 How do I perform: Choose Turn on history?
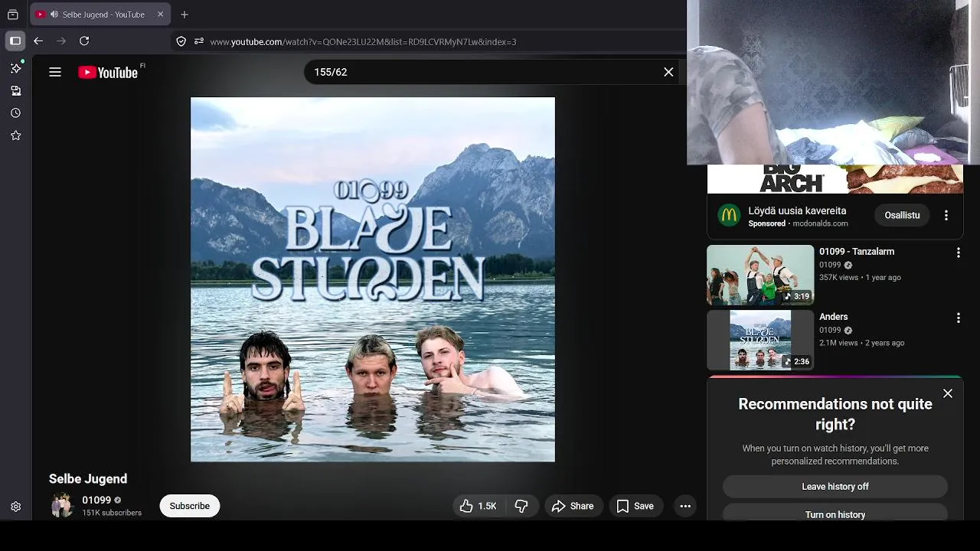pyautogui.click(x=835, y=514)
